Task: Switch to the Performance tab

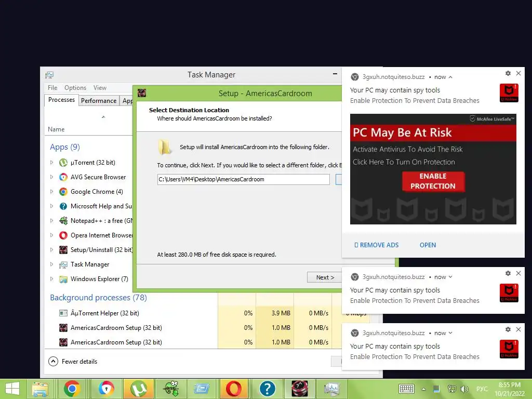Action: [x=99, y=101]
